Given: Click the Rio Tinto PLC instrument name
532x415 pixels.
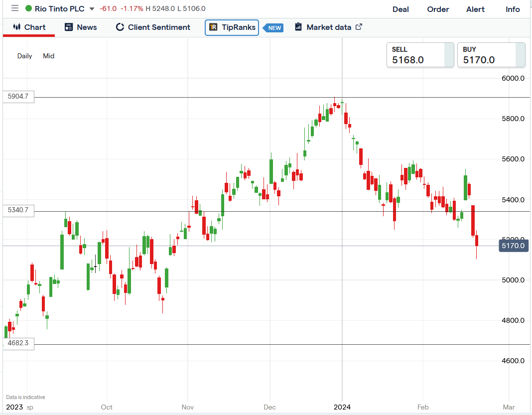Looking at the screenshot, I should 59,9.
